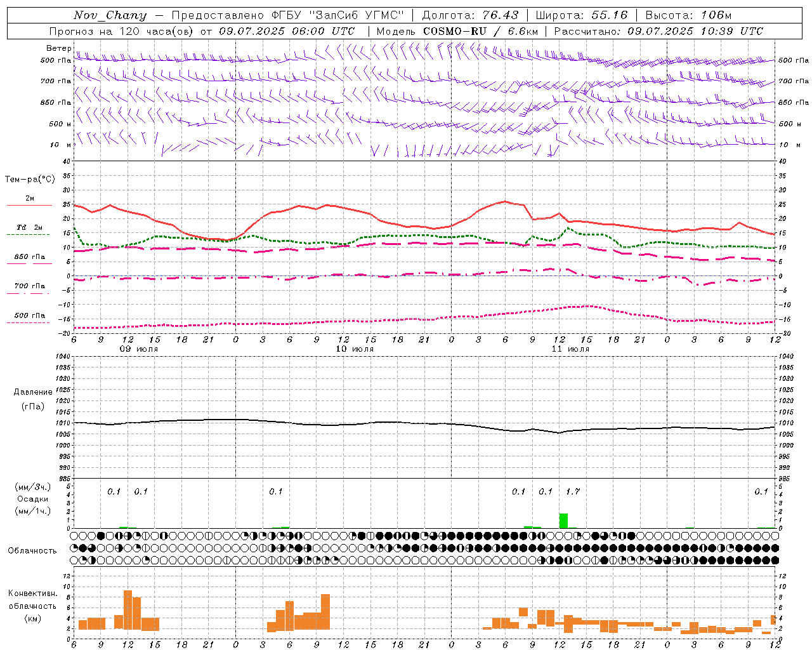
Task: Select the (мм/1ч.) precipitation unit label
Action: 33,511
